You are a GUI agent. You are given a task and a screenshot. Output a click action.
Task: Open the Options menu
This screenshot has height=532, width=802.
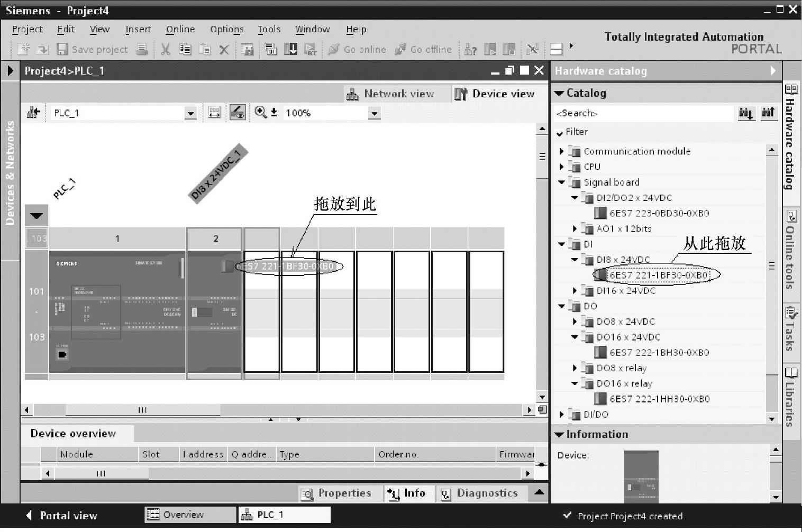click(x=226, y=29)
